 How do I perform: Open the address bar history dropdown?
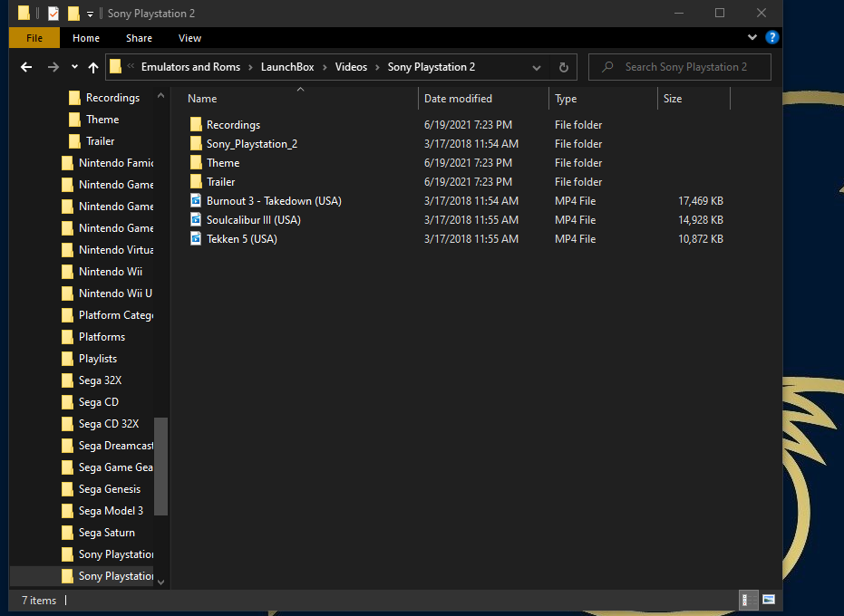click(536, 67)
